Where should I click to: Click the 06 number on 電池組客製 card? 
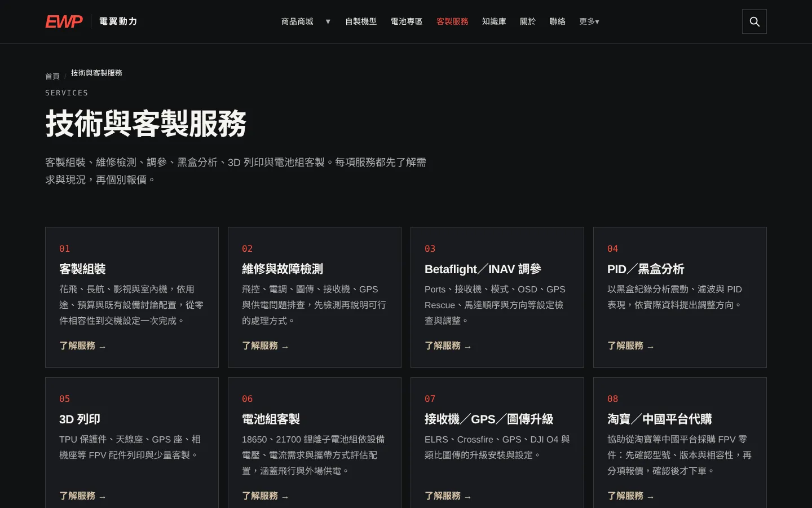click(x=248, y=399)
